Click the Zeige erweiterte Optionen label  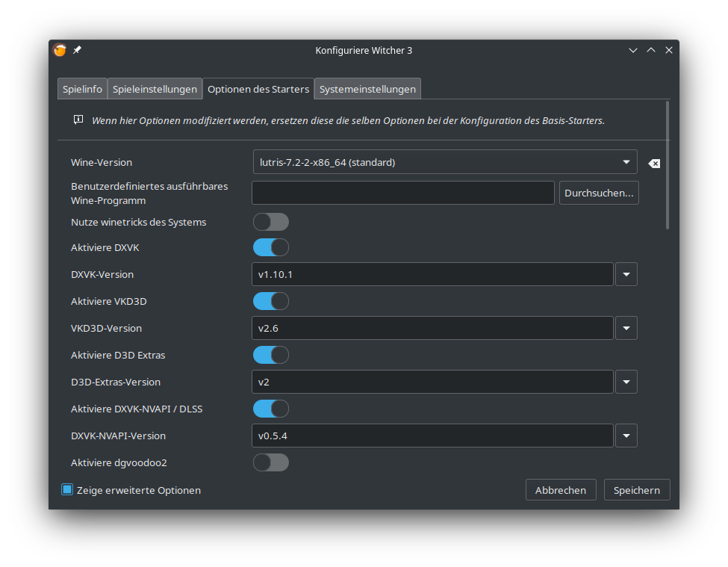pyautogui.click(x=138, y=490)
